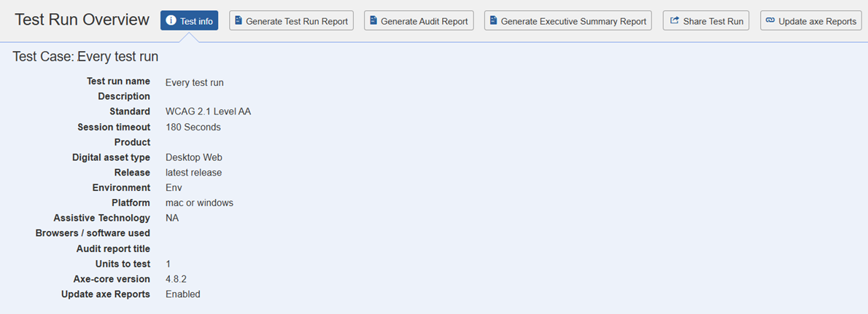The image size is (868, 314).
Task: Click the 'Desktop Web' asset type value
Action: (193, 157)
